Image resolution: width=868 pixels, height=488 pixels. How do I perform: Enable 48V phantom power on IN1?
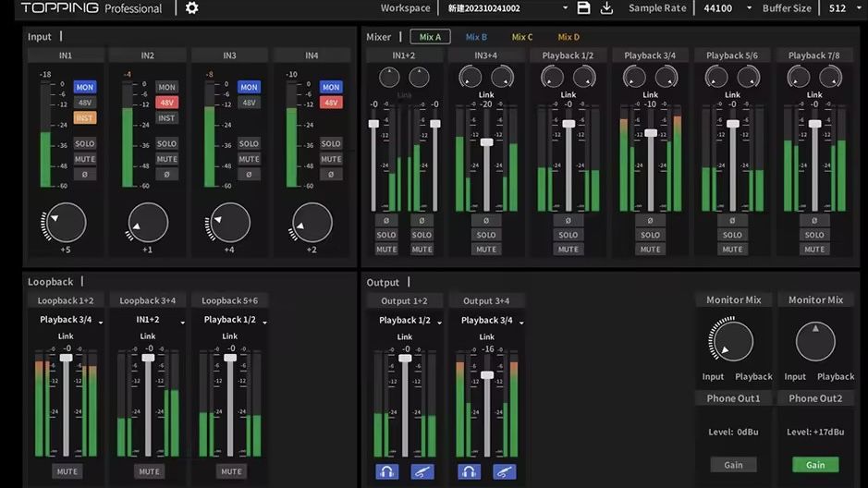85,103
